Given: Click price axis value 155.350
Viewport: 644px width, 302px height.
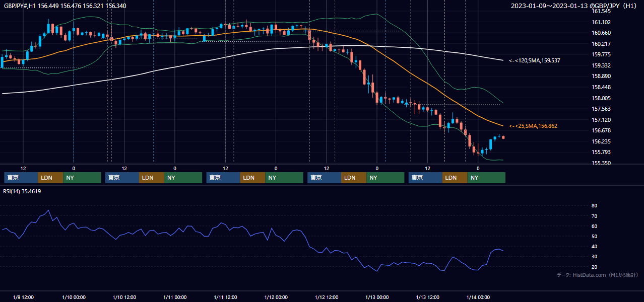Looking at the screenshot, I should coord(601,163).
